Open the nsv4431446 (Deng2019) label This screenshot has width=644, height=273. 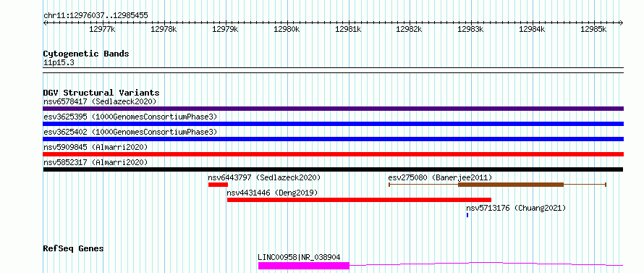pos(272,193)
